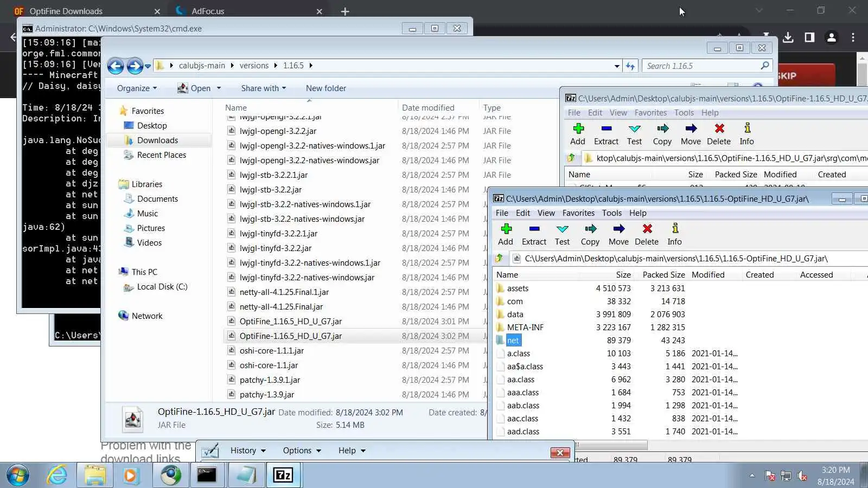Click Move in the front 7-Zip toolbar
The width and height of the screenshot is (868, 488).
coord(618,234)
